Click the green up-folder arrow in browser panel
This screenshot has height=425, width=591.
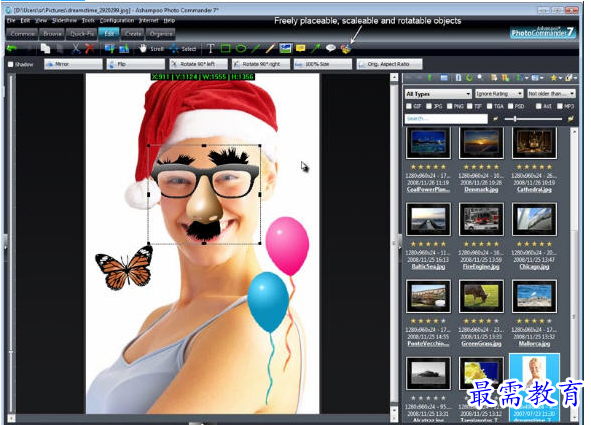pos(430,78)
